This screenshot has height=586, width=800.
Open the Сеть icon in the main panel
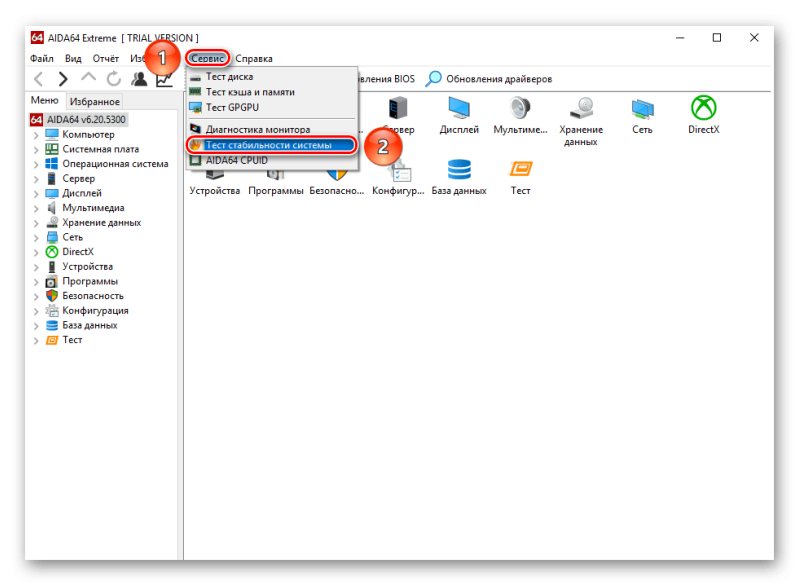(642, 115)
